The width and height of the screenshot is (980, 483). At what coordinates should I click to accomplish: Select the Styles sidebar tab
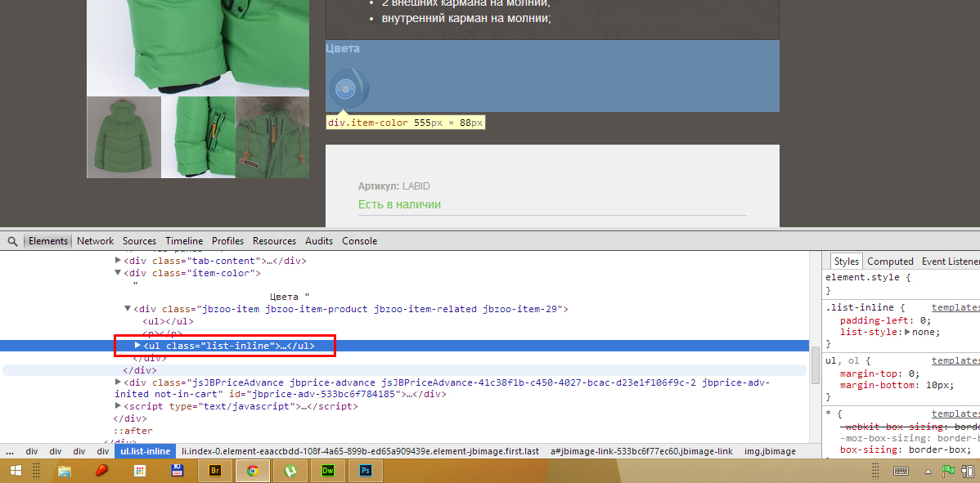[x=847, y=262]
